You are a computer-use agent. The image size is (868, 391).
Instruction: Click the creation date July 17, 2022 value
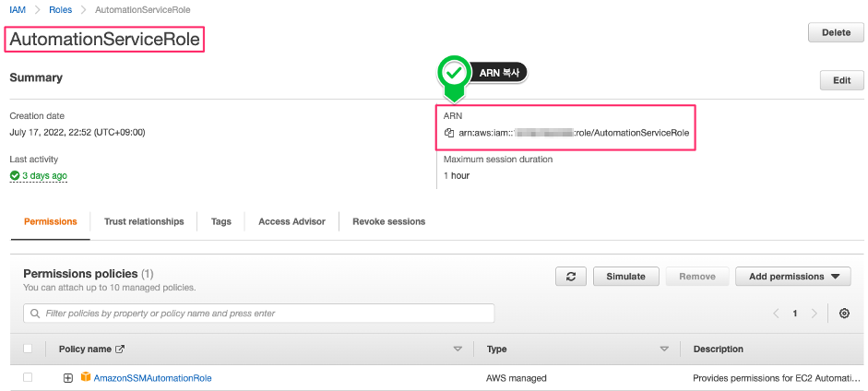(x=77, y=132)
